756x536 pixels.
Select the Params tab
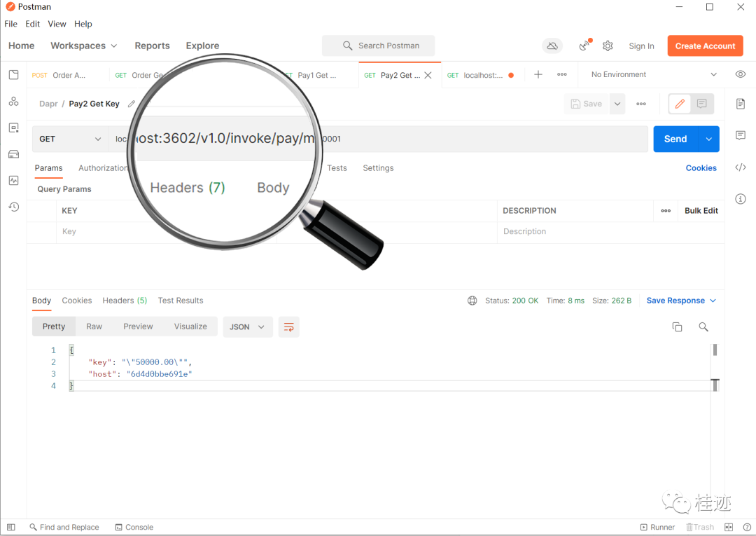[49, 168]
